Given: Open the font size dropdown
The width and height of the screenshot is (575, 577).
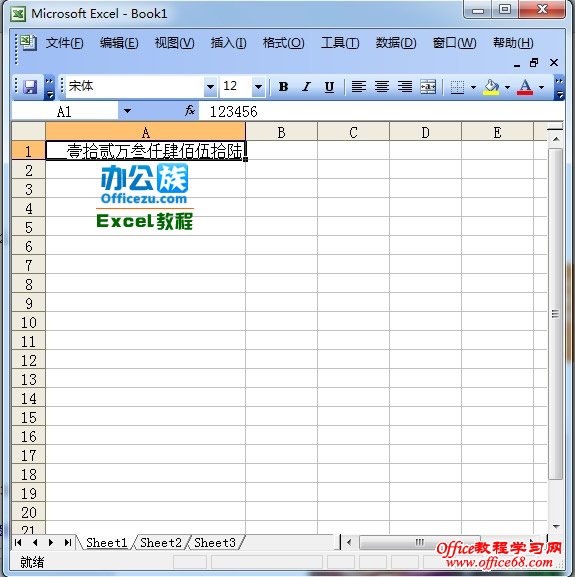Looking at the screenshot, I should pos(259,87).
